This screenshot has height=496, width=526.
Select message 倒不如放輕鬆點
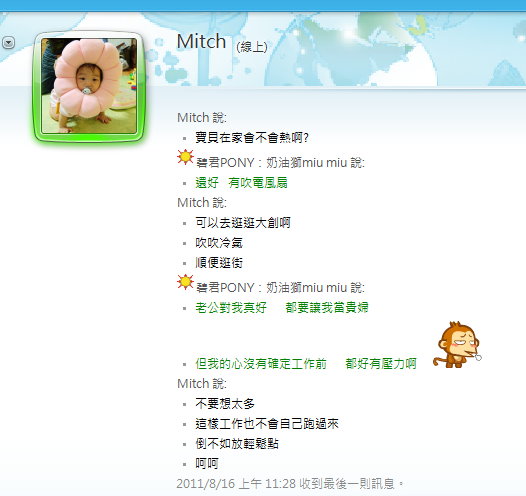click(x=237, y=444)
